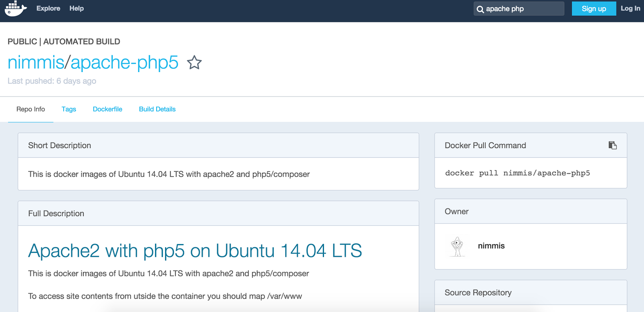
Task: Switch to the Tags tab
Action: [69, 109]
